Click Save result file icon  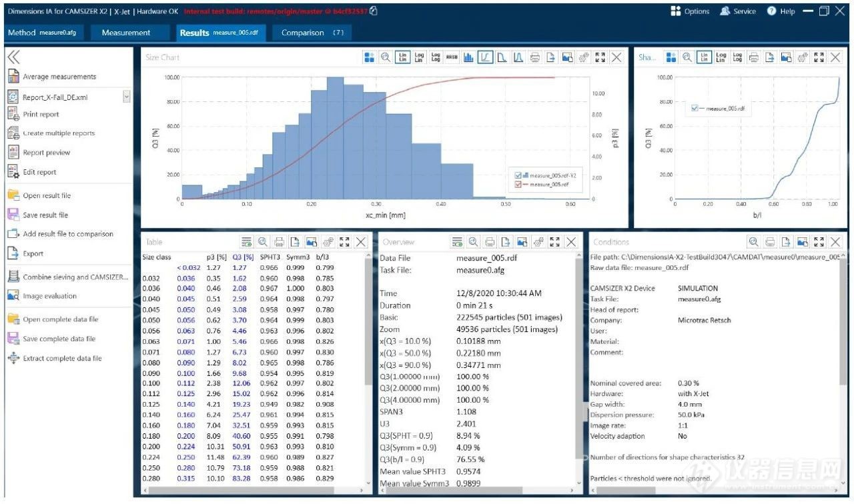click(13, 215)
